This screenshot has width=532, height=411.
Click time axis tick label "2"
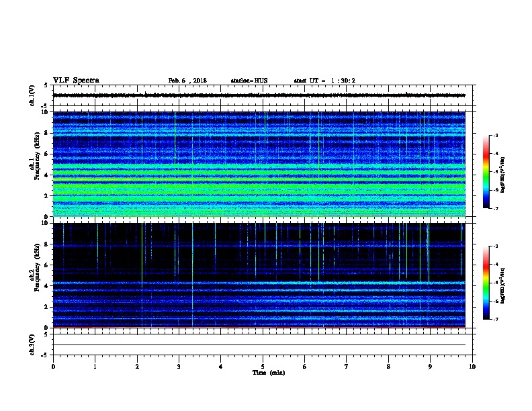tap(137, 367)
